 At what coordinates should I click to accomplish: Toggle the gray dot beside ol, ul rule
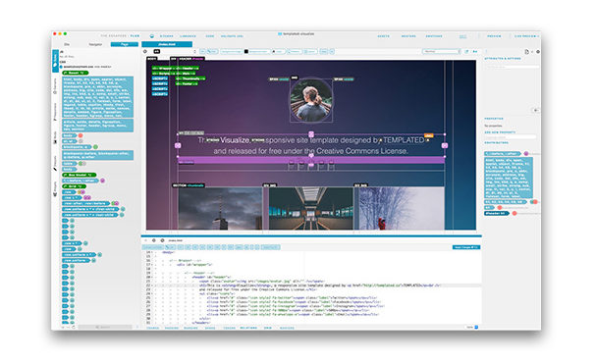click(81, 141)
